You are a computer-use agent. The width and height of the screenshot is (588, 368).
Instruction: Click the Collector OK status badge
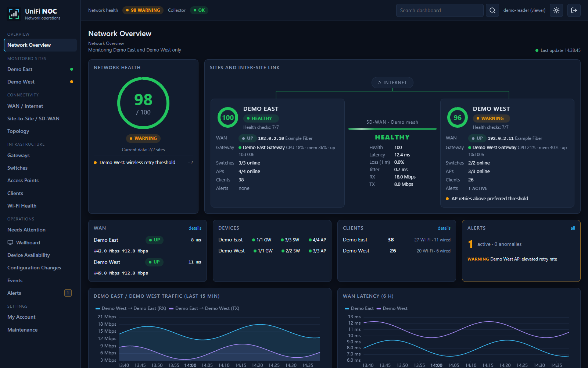click(x=199, y=10)
